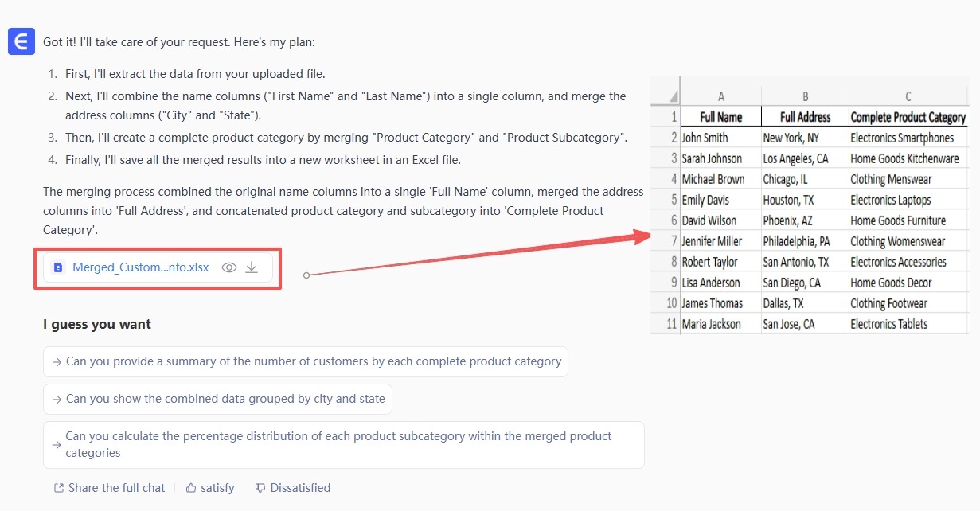Select the summary by product category suggestion
Image resolution: width=980 pixels, height=511 pixels.
point(306,361)
